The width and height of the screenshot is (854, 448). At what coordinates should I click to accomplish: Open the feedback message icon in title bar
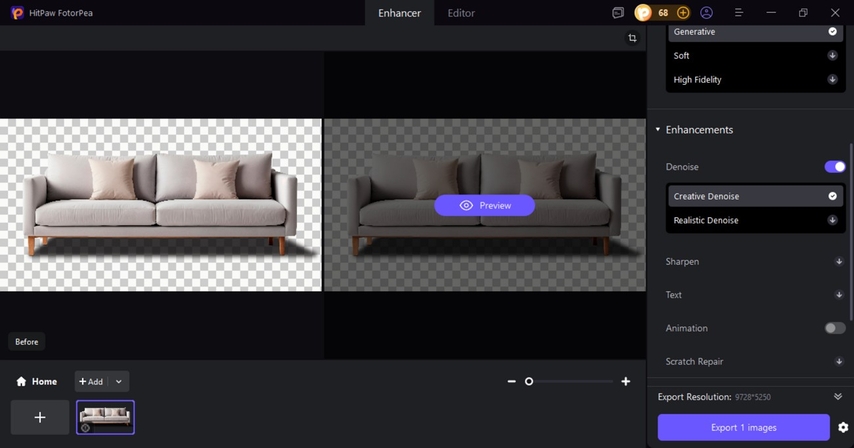point(618,13)
